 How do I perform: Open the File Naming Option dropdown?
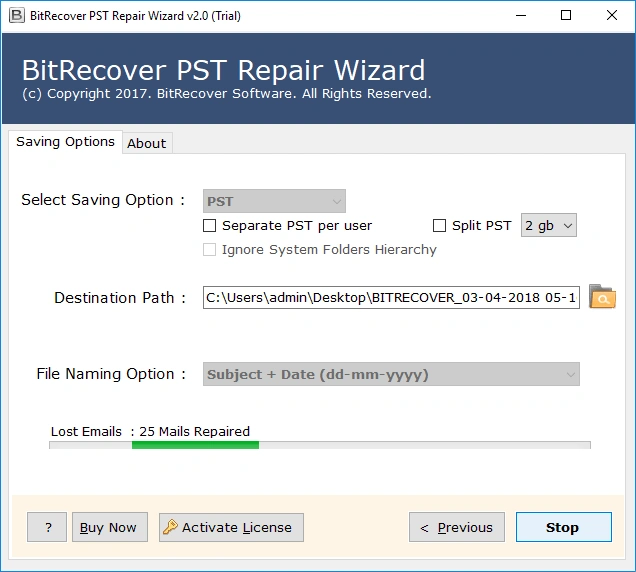(x=391, y=375)
